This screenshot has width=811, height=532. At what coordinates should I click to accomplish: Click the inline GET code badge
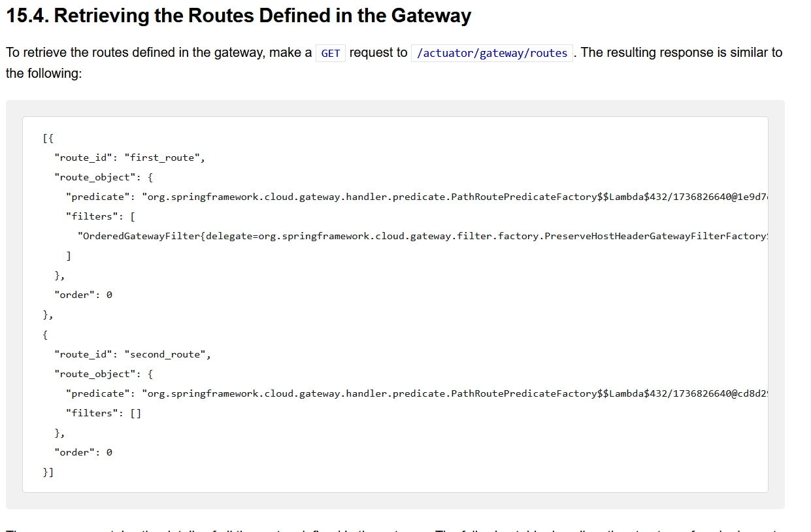pos(331,54)
